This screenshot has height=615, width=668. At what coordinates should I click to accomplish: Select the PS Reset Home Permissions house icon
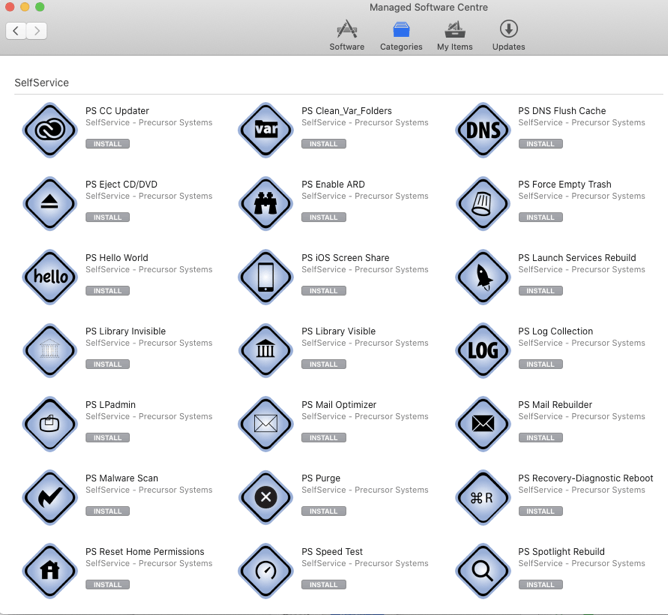click(50, 571)
